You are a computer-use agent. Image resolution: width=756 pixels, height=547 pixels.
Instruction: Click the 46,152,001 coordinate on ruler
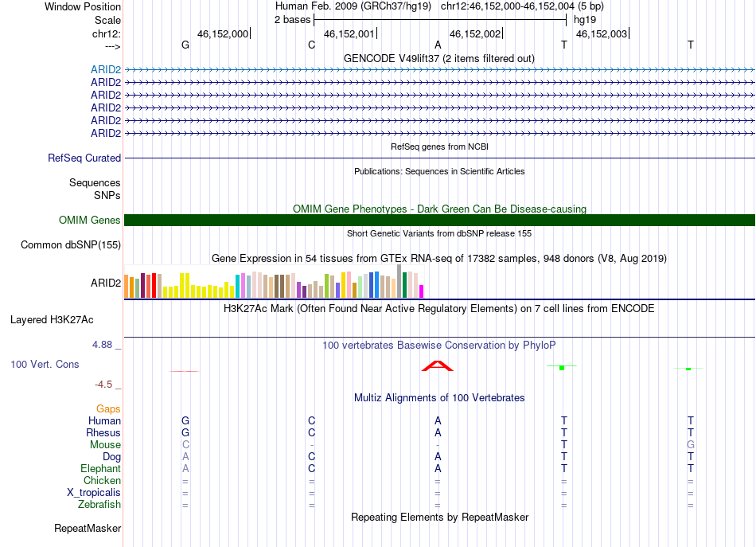349,33
